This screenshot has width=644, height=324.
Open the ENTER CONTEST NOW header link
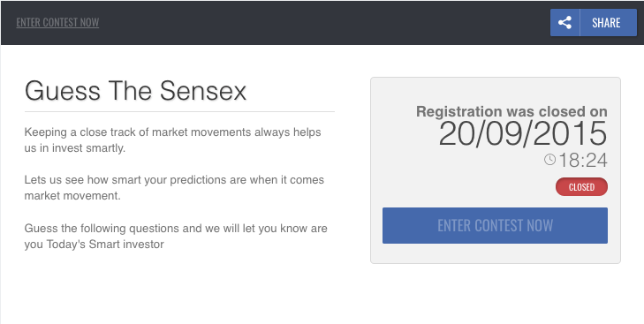[x=57, y=22]
